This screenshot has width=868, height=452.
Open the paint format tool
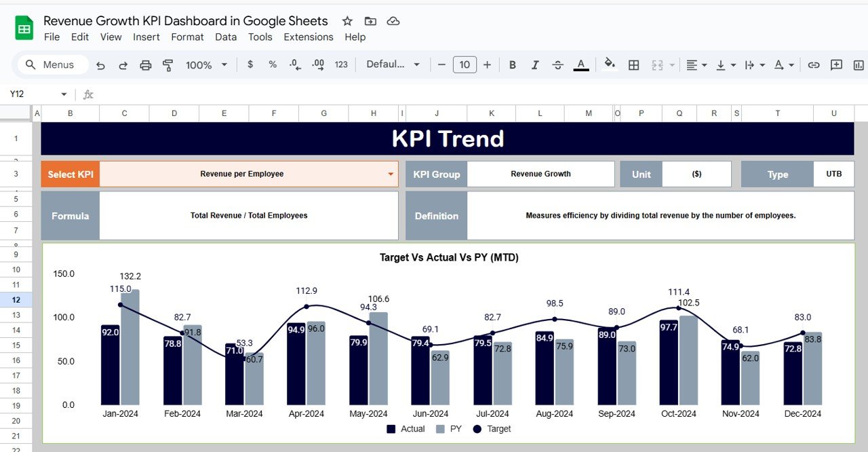tap(167, 64)
